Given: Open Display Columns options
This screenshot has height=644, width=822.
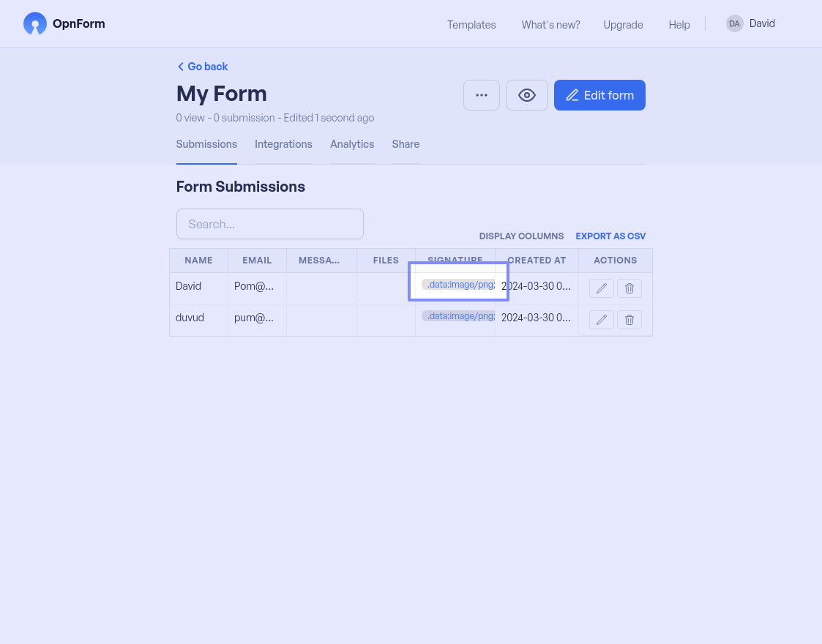Looking at the screenshot, I should pos(521,236).
